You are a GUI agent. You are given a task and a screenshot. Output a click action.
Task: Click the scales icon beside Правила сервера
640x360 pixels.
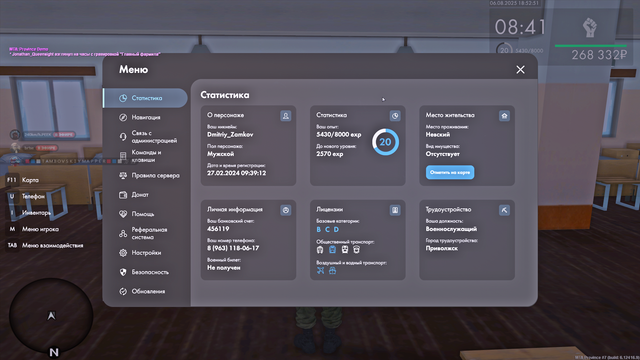[x=123, y=176]
